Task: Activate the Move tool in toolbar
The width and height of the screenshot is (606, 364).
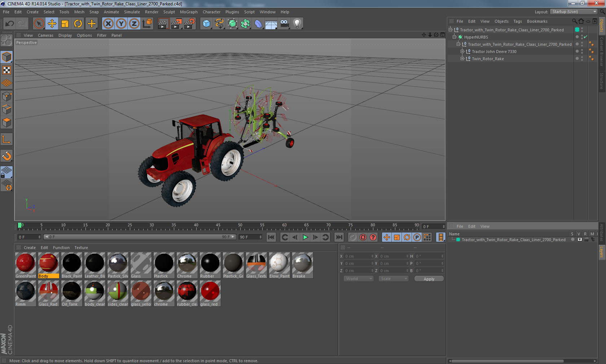Action: (52, 24)
